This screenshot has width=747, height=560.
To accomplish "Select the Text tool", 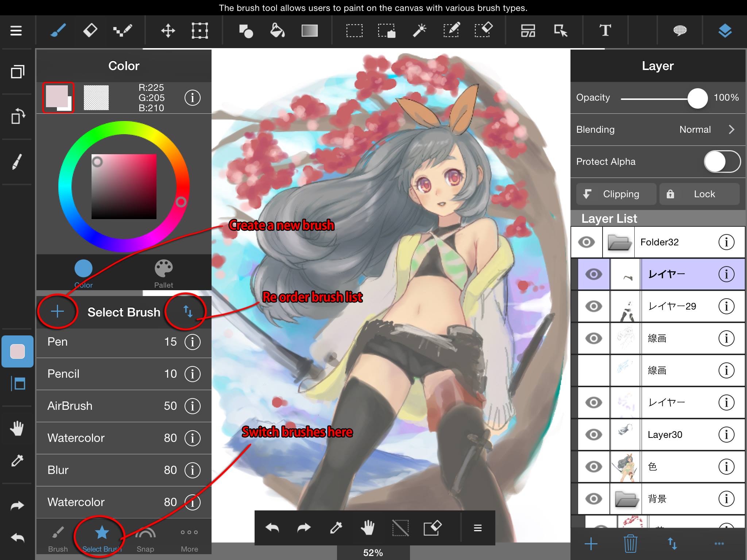I will click(605, 31).
